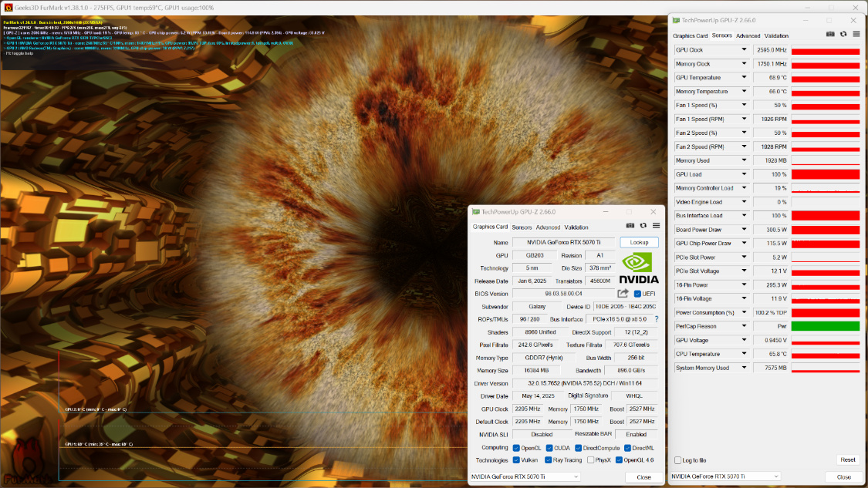This screenshot has width=868, height=488.
Task: Open the GPU selector dropdown in the Graphics Card window
Action: point(525,476)
